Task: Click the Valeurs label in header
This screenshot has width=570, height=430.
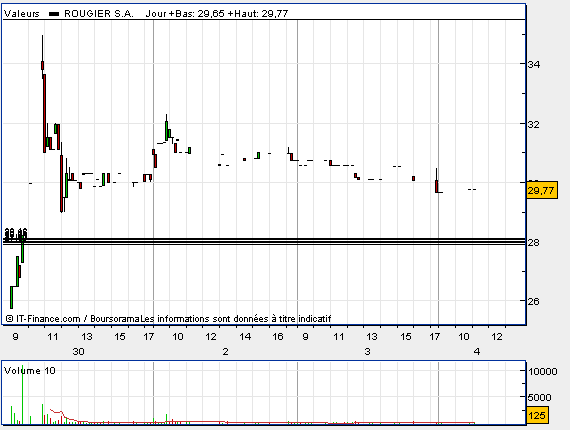Action: click(x=22, y=14)
